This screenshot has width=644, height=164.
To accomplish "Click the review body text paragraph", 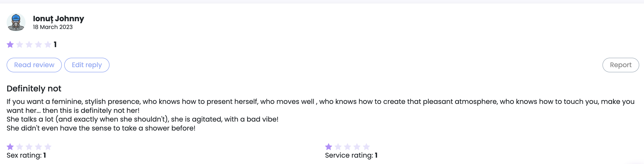I will [x=321, y=115].
